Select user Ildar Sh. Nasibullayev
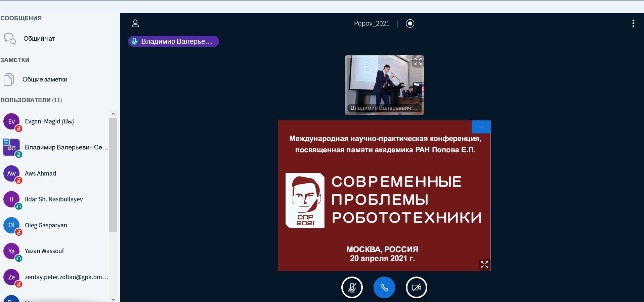This screenshot has height=302, width=644. [x=54, y=199]
